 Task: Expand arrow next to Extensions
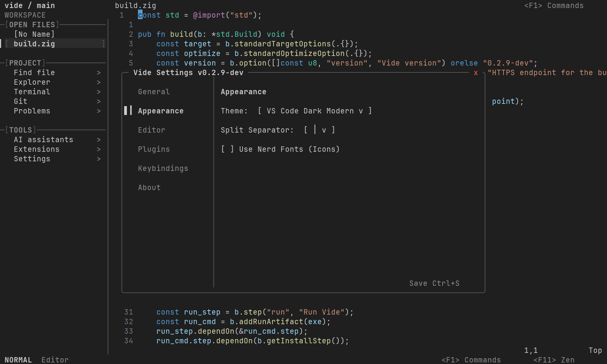click(x=98, y=149)
